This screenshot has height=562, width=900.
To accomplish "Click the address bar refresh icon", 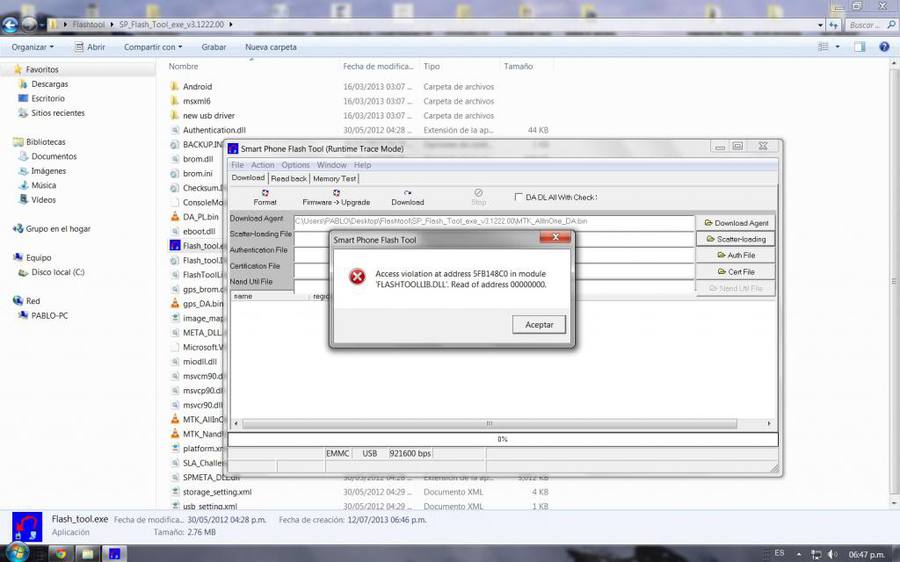I will [x=833, y=25].
